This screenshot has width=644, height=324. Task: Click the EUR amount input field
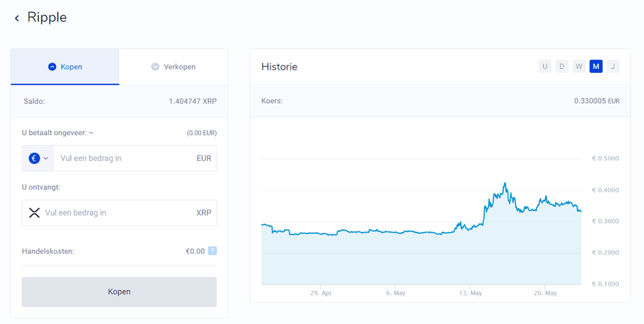point(135,158)
